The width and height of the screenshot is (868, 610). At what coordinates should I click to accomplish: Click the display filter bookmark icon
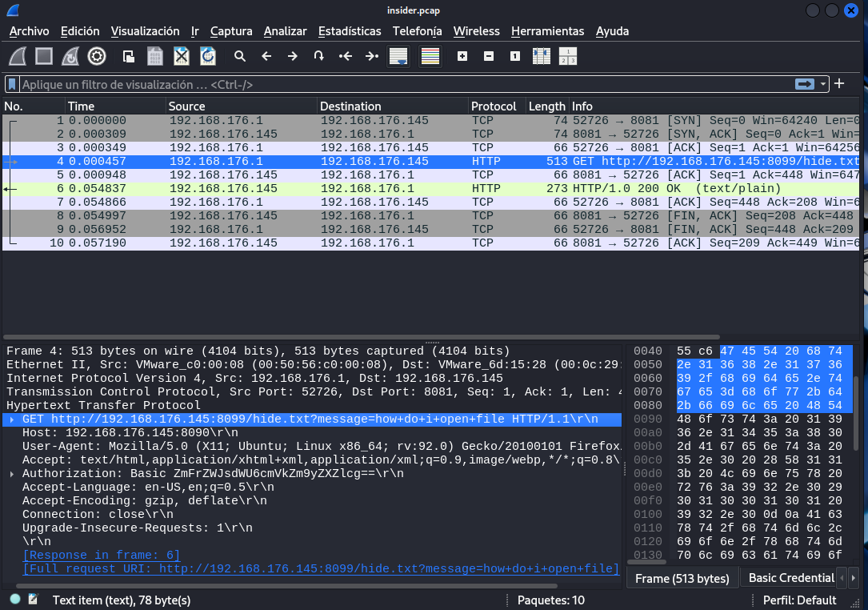(12, 84)
